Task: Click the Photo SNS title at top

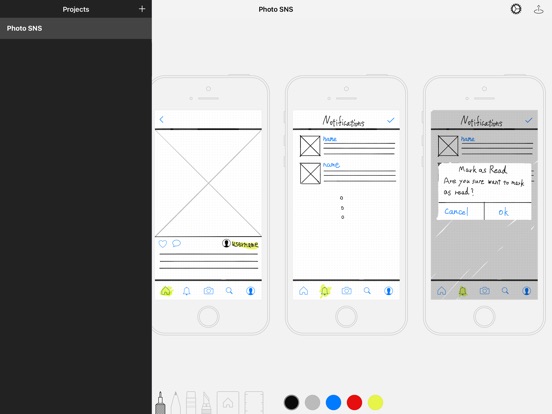Action: click(276, 9)
